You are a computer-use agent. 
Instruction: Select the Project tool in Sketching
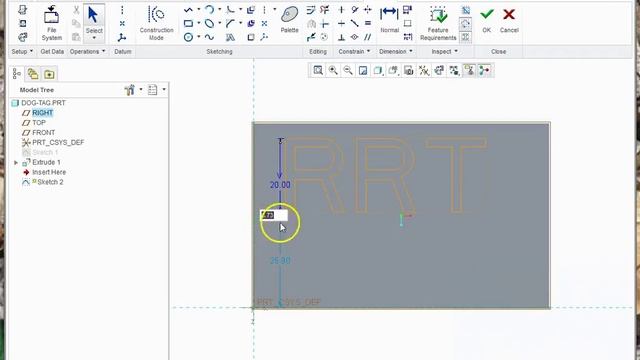click(251, 37)
